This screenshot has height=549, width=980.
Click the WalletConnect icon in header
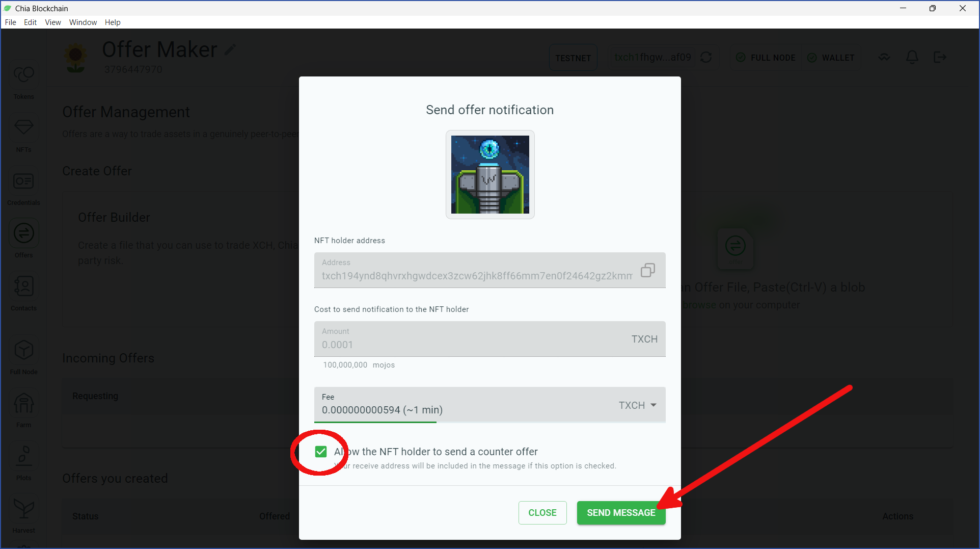pyautogui.click(x=884, y=57)
